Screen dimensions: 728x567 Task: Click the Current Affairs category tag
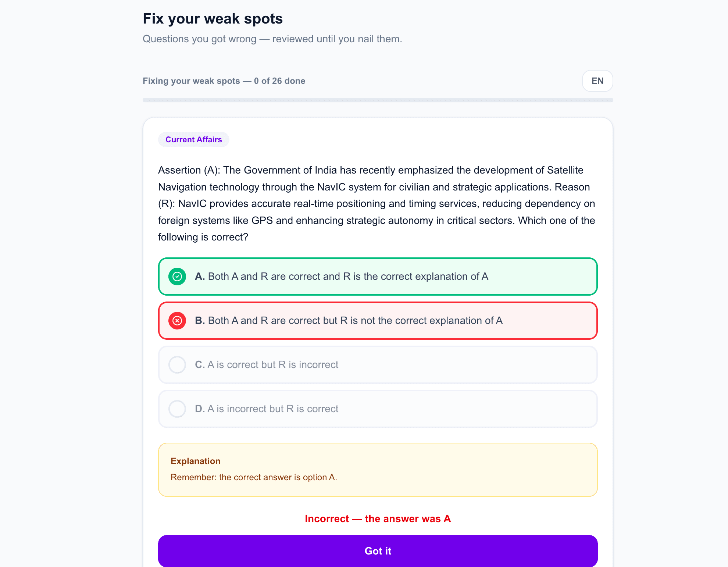click(194, 140)
